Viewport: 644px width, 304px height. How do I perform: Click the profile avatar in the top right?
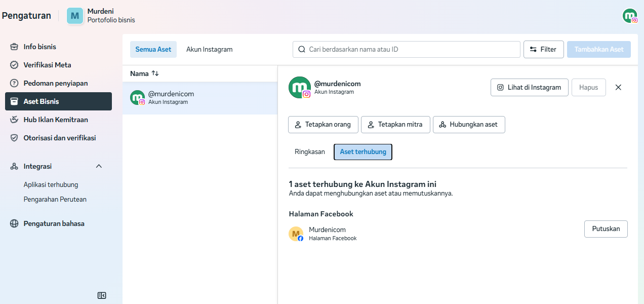pyautogui.click(x=629, y=16)
